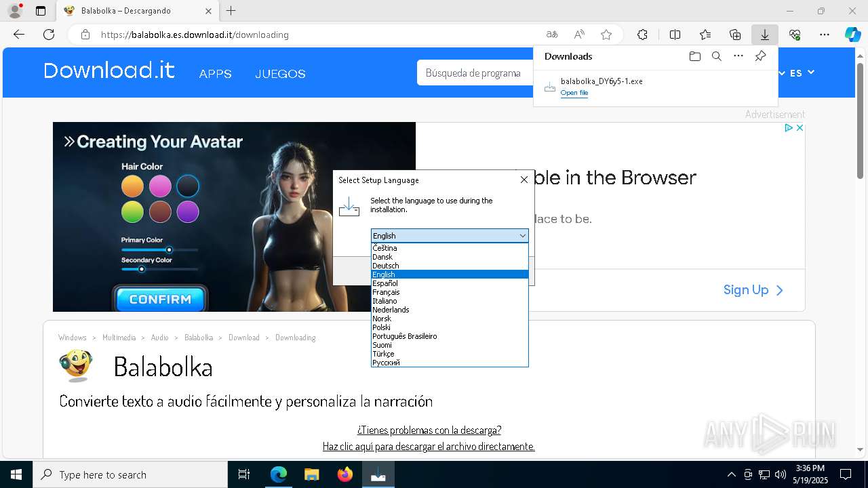The height and width of the screenshot is (488, 868).
Task: Open Windows breadcrumb link
Action: 73,338
